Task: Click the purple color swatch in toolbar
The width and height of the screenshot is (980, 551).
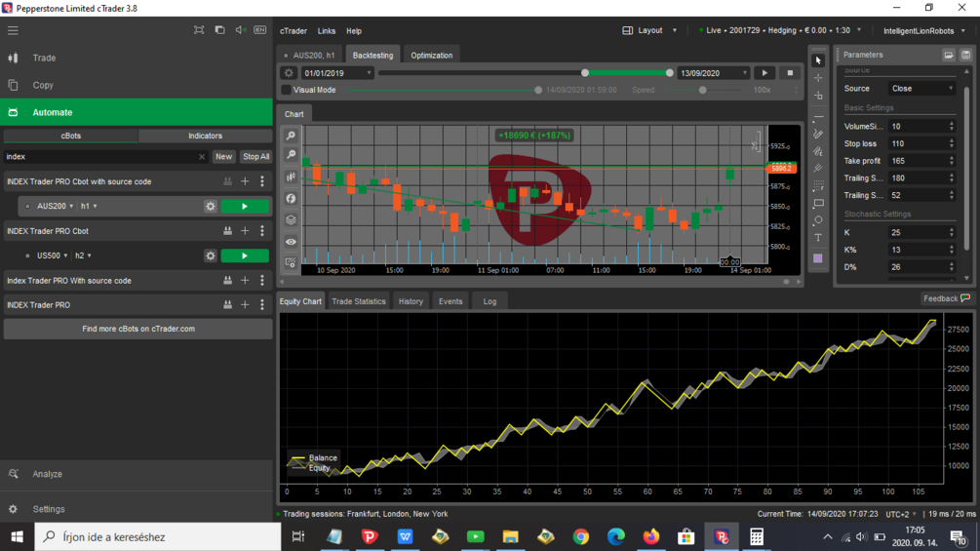Action: point(817,258)
